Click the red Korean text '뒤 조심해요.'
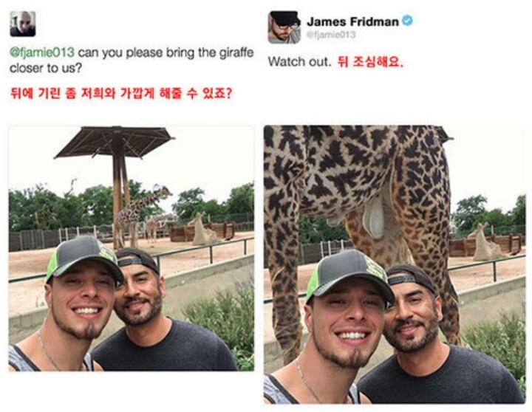This screenshot has width=532, height=412. coord(371,62)
